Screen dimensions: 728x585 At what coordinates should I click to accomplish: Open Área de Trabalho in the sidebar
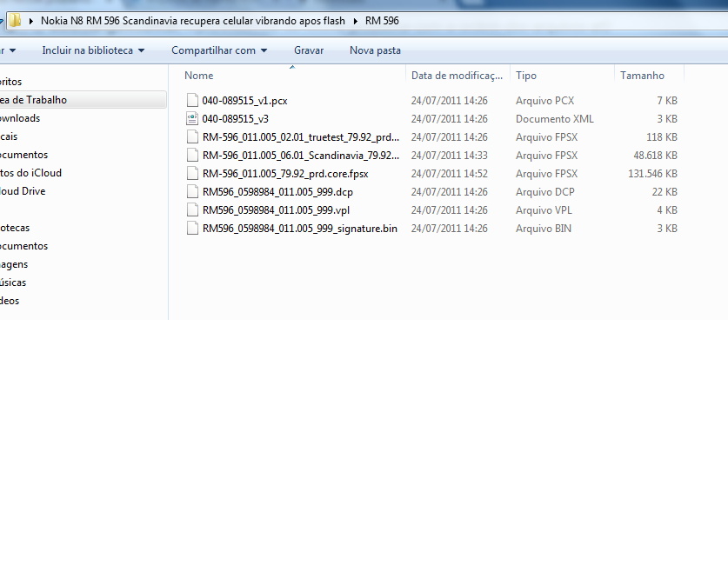point(33,100)
